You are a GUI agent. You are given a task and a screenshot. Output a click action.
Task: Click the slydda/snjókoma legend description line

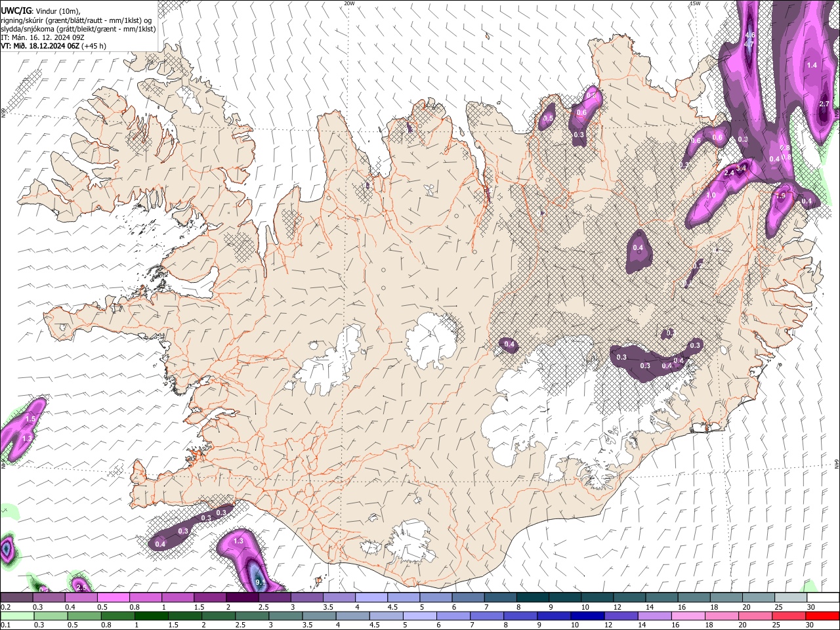pyautogui.click(x=78, y=29)
